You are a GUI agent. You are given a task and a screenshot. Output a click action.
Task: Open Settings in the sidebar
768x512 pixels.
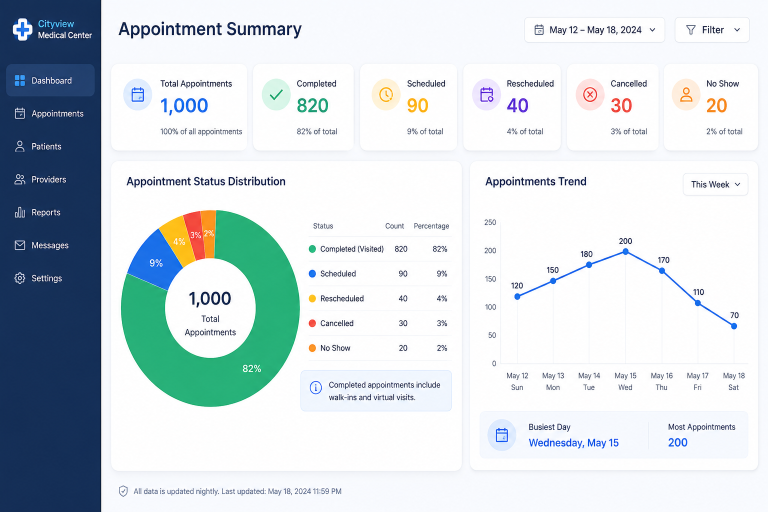pos(50,278)
